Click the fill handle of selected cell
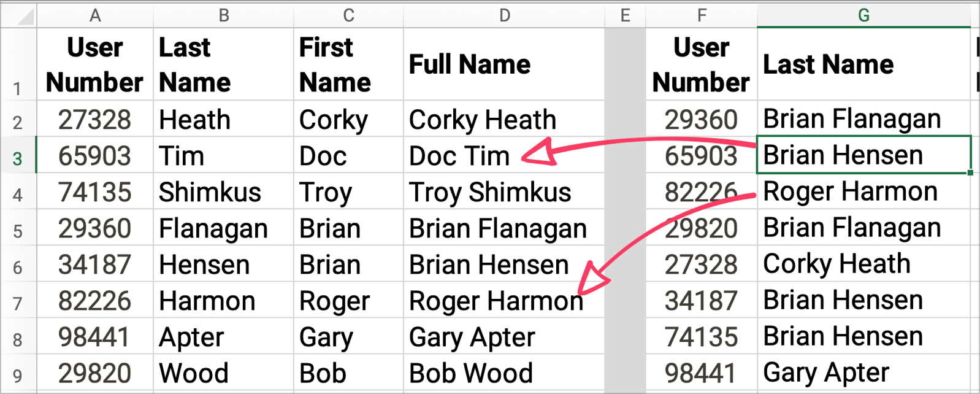The image size is (980, 394). [970, 173]
